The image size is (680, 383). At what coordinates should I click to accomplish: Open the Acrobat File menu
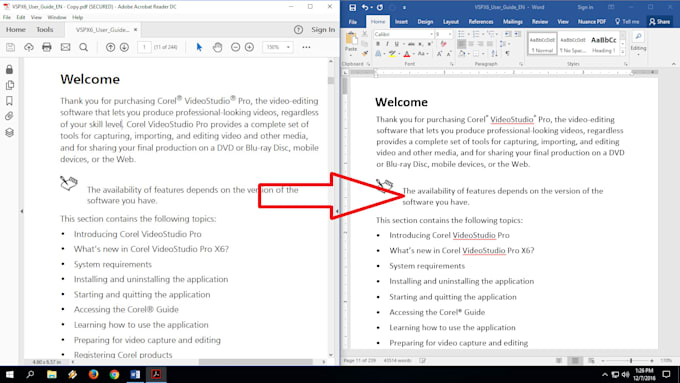click(x=7, y=17)
